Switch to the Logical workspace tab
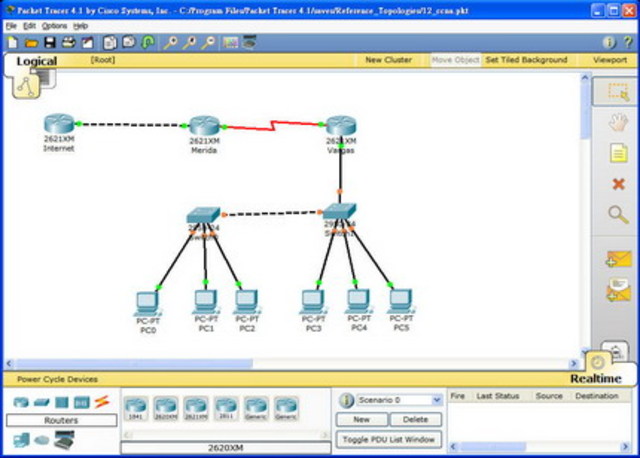 click(x=36, y=61)
